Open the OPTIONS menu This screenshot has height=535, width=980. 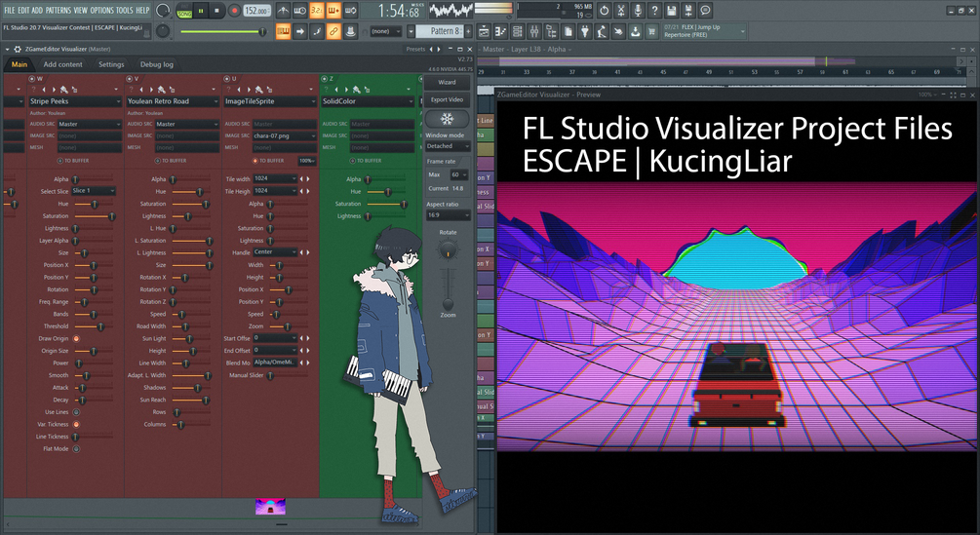pos(101,10)
